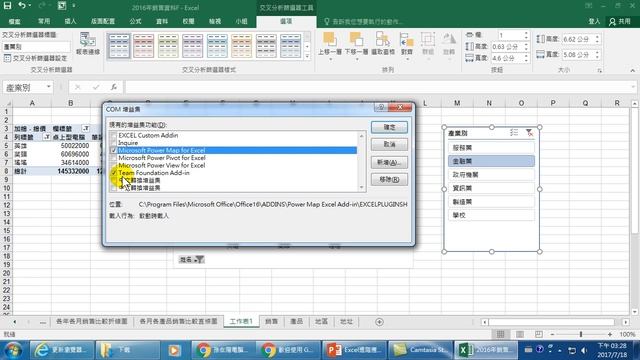Image resolution: width=640 pixels, height=360 pixels.
Task: Open Internet Explorer from the taskbar
Action: 61,350
